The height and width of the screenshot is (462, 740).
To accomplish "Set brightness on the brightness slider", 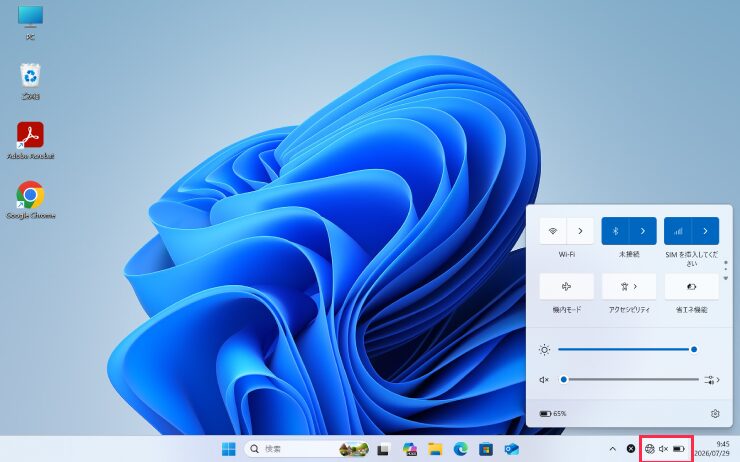I will (626, 350).
